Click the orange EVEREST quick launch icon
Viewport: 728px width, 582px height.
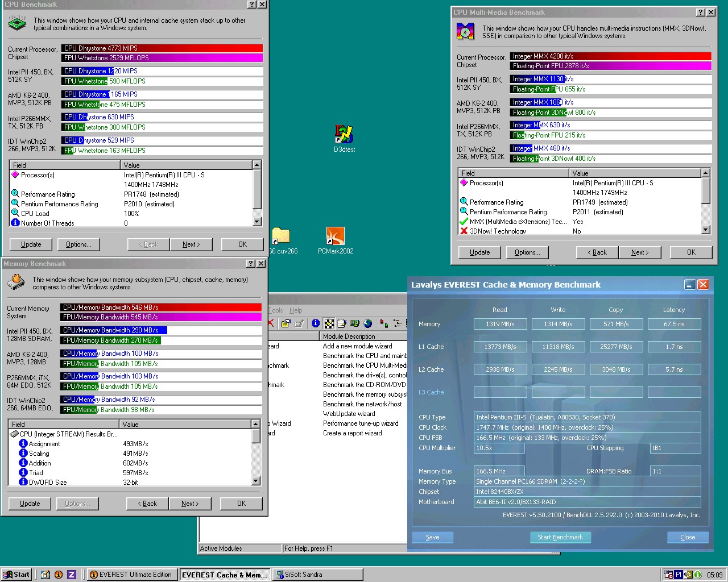pyautogui.click(x=58, y=575)
